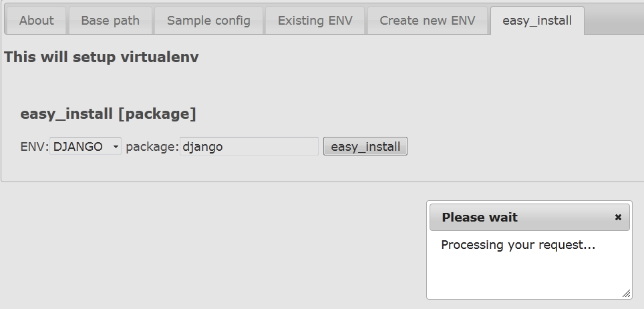Switch to Create new ENV tab
Image resolution: width=644 pixels, height=309 pixels.
tap(427, 21)
